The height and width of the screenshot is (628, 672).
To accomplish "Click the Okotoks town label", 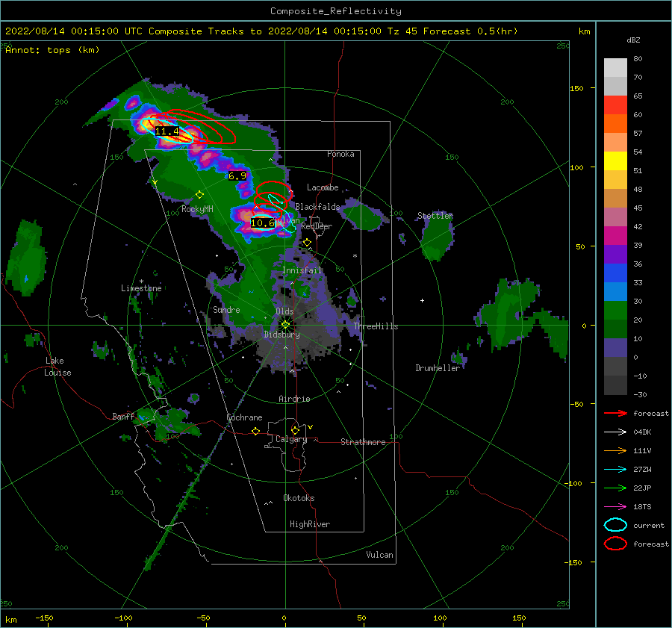I will 299,498.
